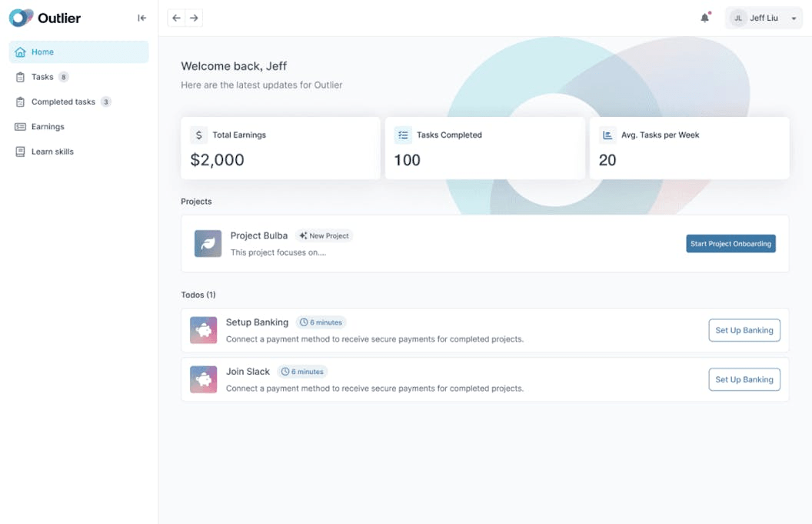Image resolution: width=812 pixels, height=524 pixels.
Task: Click 'This project focuses on....' description
Action: coord(278,252)
